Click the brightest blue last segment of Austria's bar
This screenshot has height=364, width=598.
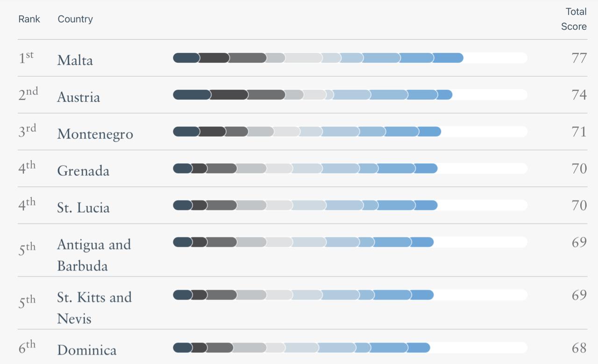click(x=445, y=95)
